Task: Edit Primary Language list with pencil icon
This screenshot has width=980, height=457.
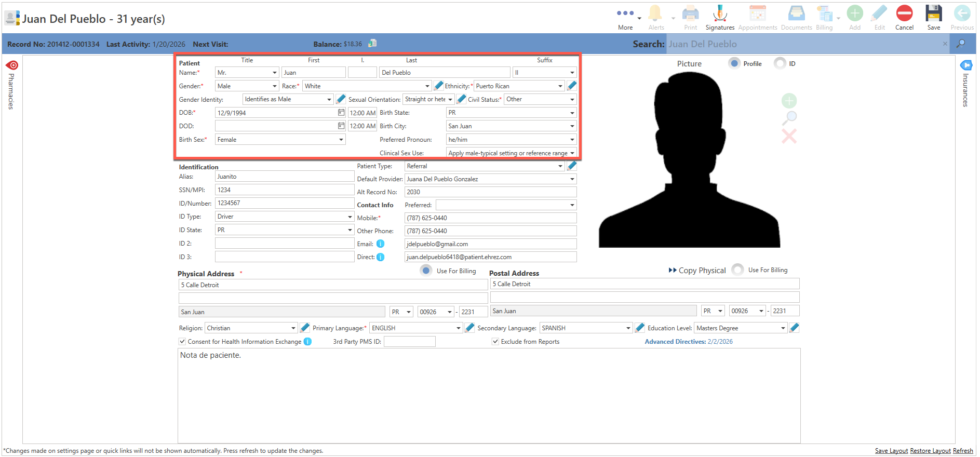Action: coord(469,328)
